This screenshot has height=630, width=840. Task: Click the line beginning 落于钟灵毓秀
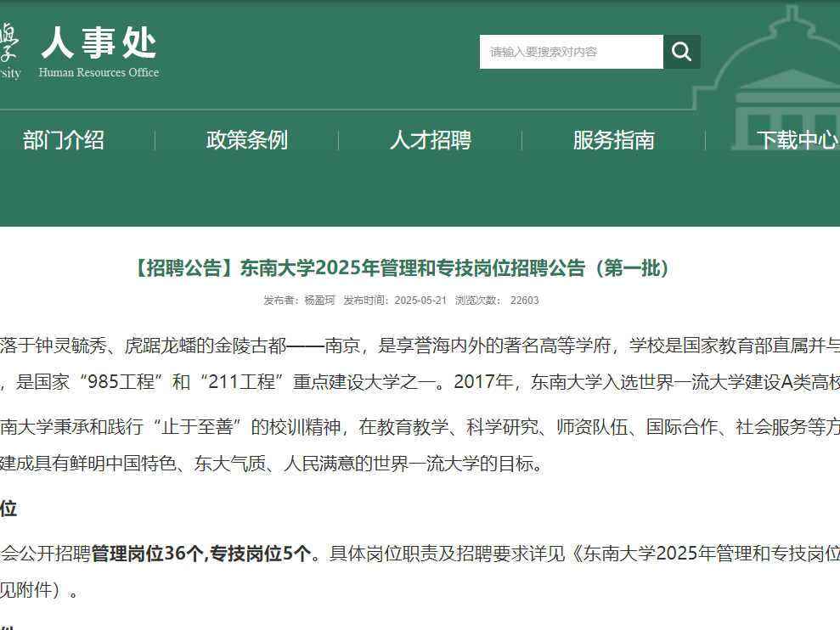click(x=420, y=346)
